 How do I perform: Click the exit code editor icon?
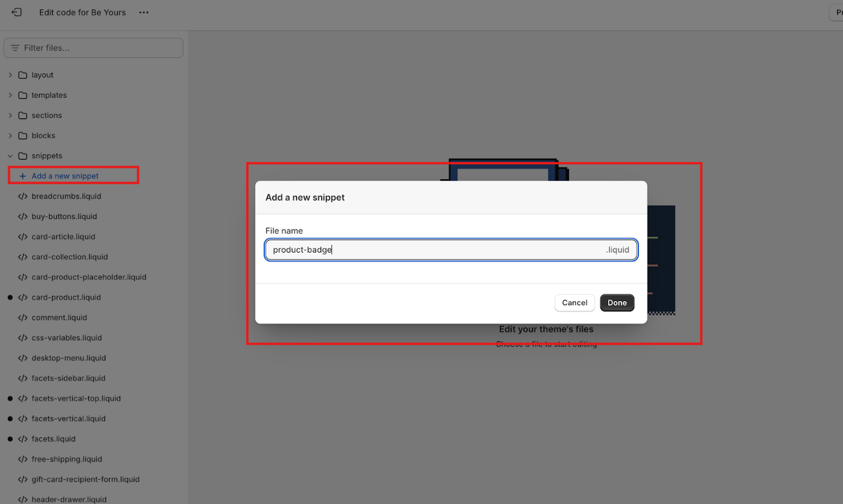[16, 12]
